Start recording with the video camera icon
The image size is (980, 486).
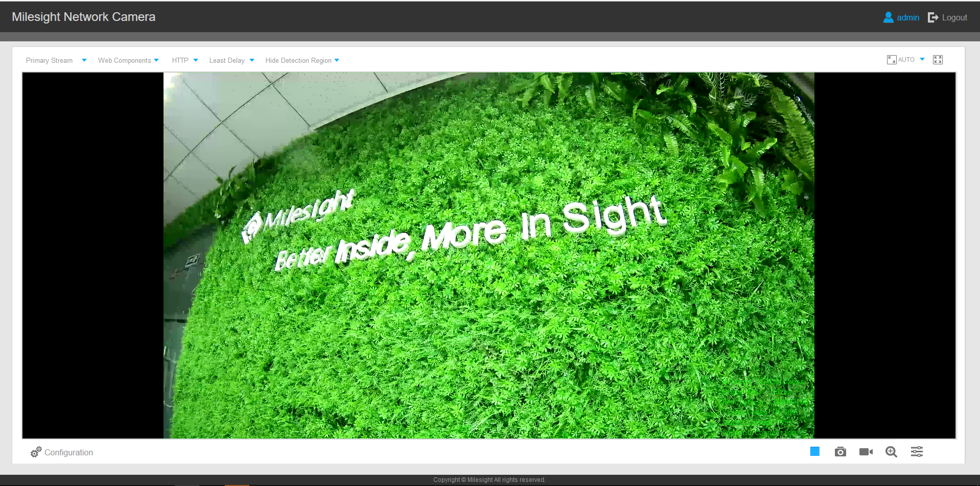(x=866, y=452)
